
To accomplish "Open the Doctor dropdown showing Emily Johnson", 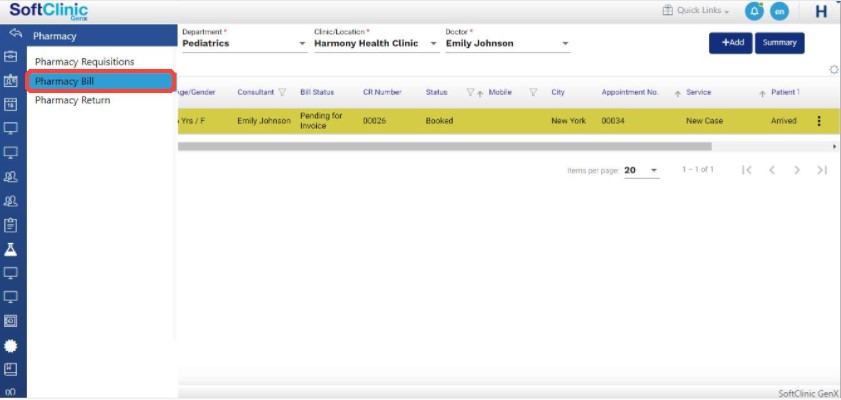I will point(565,44).
